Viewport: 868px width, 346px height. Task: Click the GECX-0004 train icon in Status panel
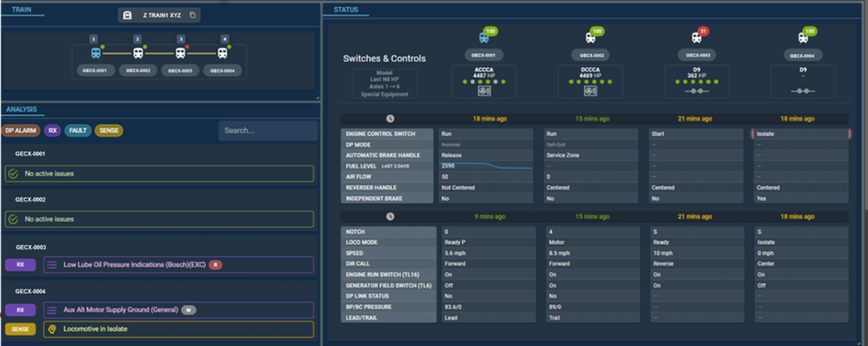(x=803, y=37)
